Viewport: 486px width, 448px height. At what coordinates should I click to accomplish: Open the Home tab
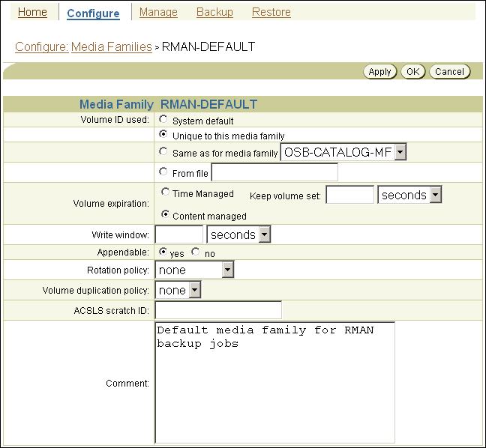click(32, 12)
